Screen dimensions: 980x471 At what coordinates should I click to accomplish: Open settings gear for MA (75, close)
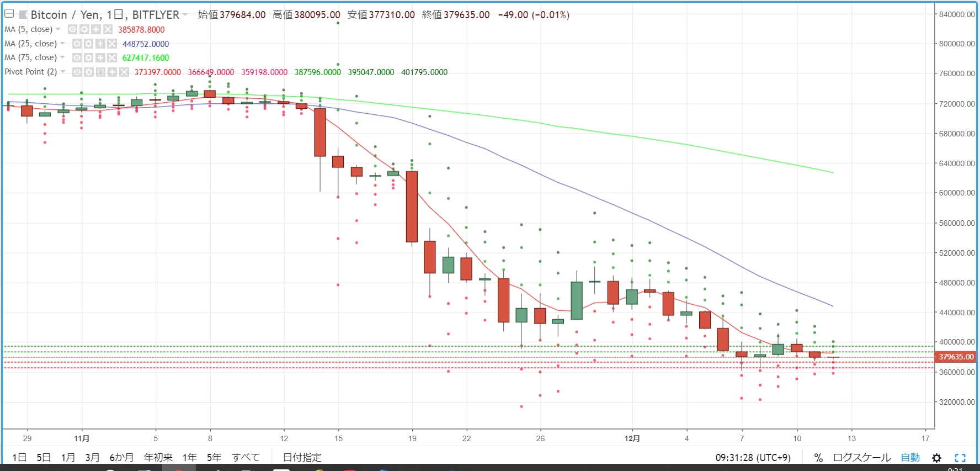(x=88, y=57)
